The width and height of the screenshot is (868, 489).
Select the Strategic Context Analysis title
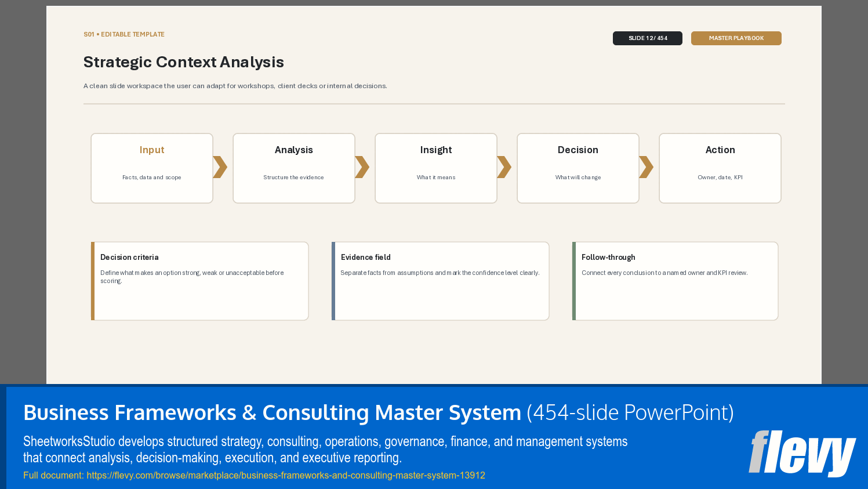click(184, 62)
